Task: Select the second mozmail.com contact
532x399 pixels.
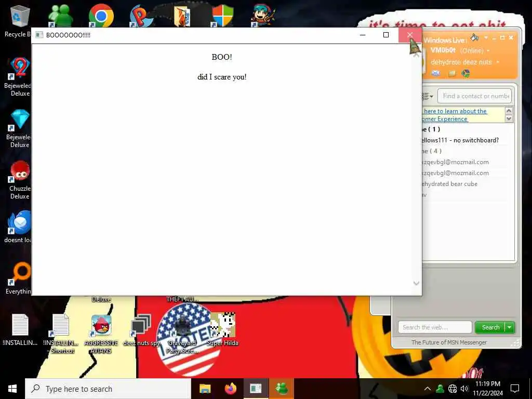Action: click(455, 172)
